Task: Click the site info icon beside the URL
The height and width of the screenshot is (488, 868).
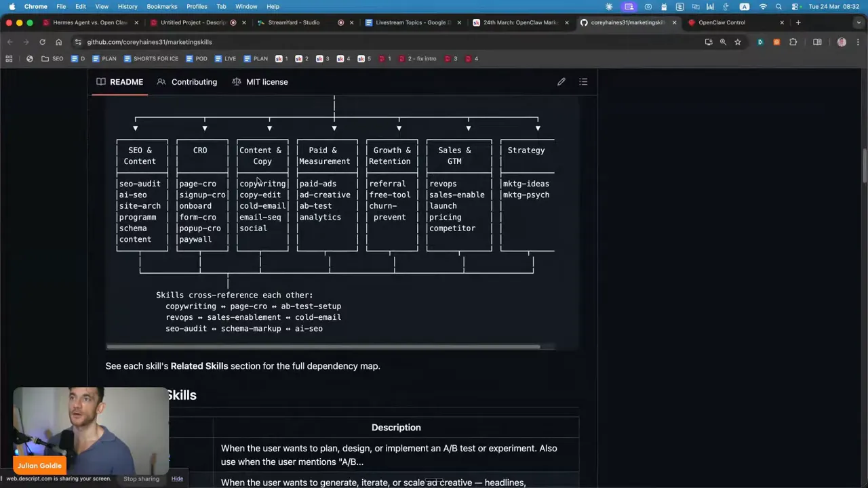Action: (x=78, y=42)
